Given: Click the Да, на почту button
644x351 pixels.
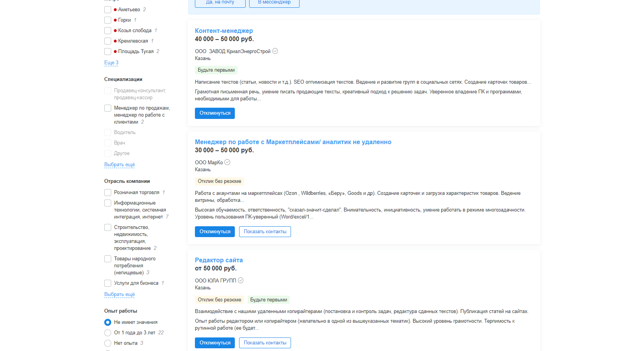Looking at the screenshot, I should (x=220, y=2).
